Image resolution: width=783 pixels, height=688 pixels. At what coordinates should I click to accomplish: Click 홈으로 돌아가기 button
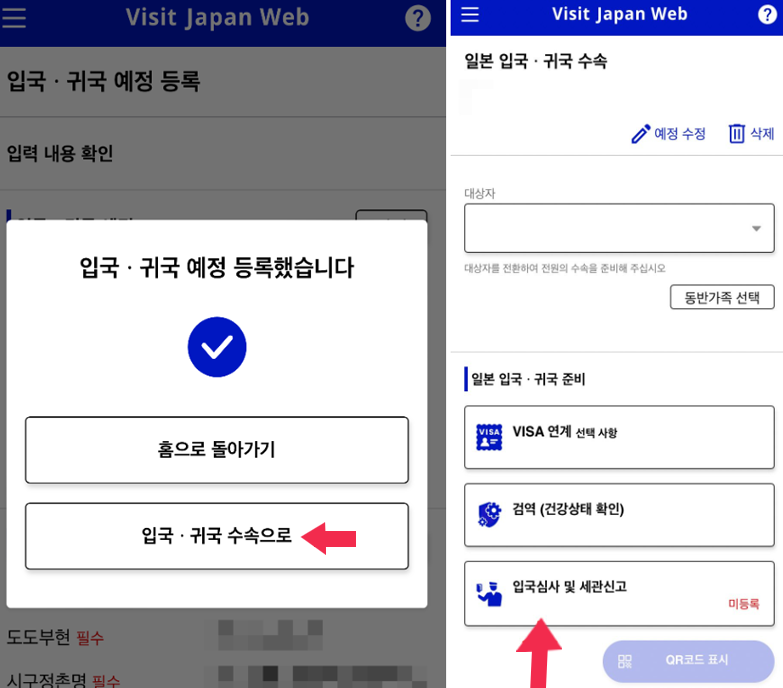[217, 450]
